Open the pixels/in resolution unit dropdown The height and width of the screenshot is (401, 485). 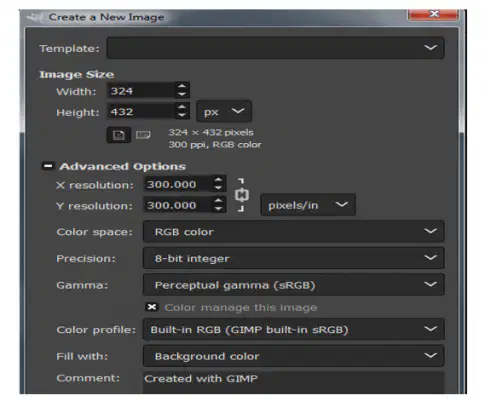[x=308, y=205]
